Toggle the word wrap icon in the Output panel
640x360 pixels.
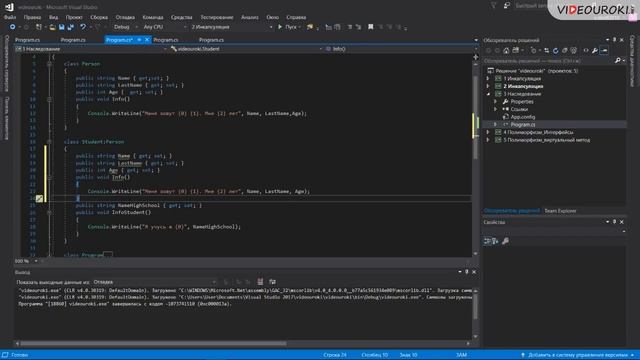point(272,282)
